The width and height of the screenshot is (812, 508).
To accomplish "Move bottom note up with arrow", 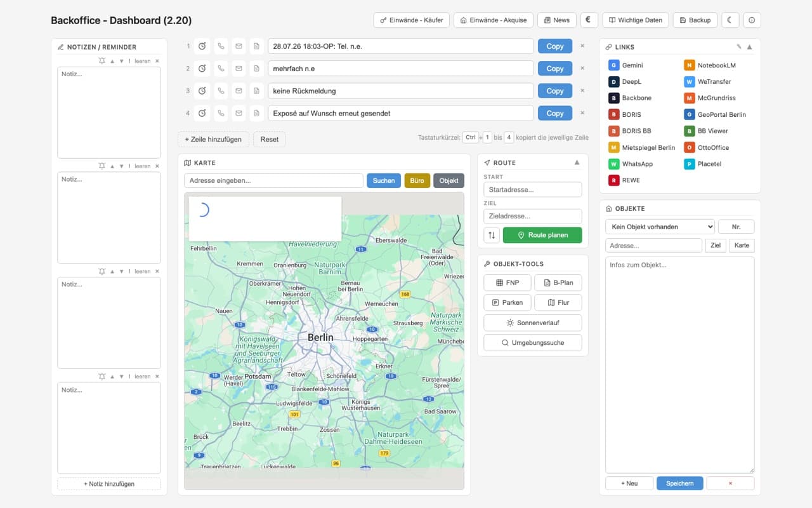I will 112,377.
